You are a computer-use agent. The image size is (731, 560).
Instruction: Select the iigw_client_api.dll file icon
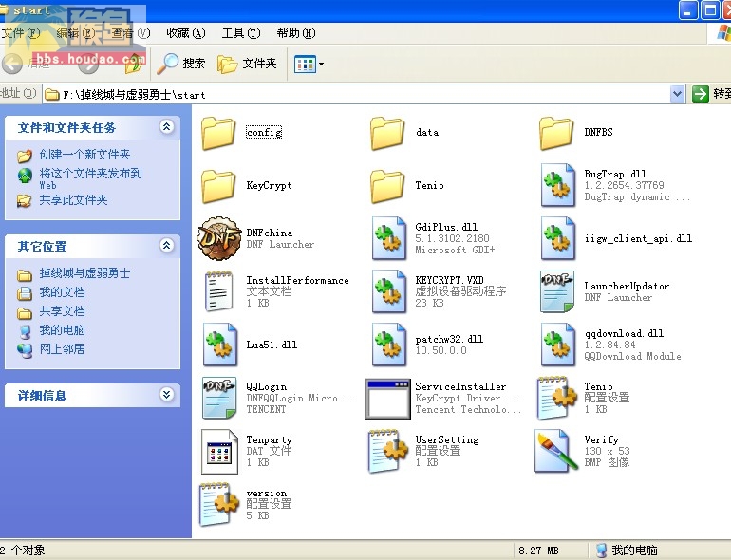557,238
